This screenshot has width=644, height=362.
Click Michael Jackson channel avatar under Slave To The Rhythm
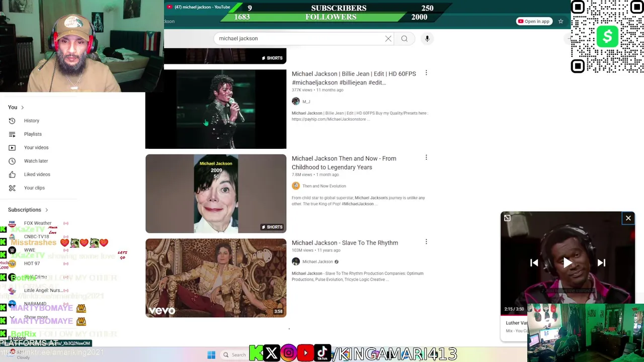(x=296, y=261)
